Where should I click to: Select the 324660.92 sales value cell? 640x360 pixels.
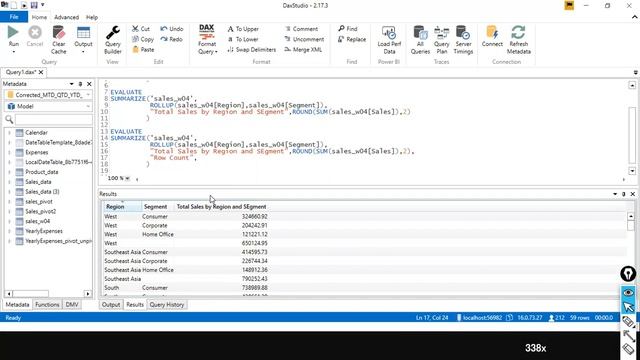(255, 216)
